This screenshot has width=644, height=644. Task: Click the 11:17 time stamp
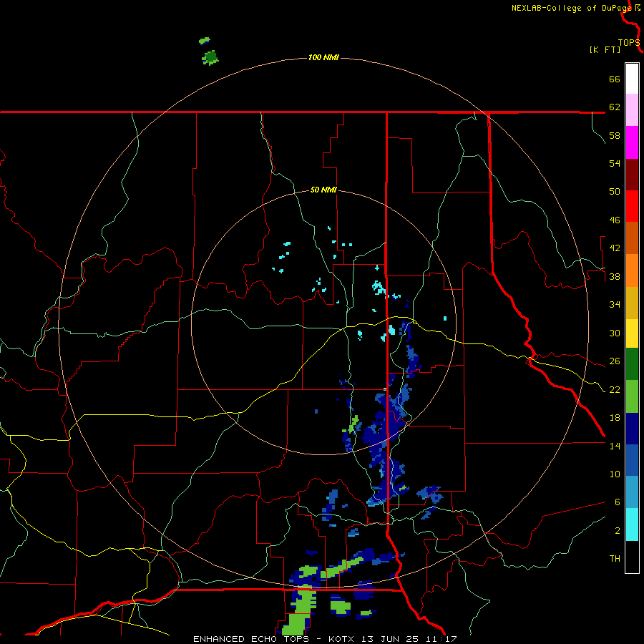point(441,639)
